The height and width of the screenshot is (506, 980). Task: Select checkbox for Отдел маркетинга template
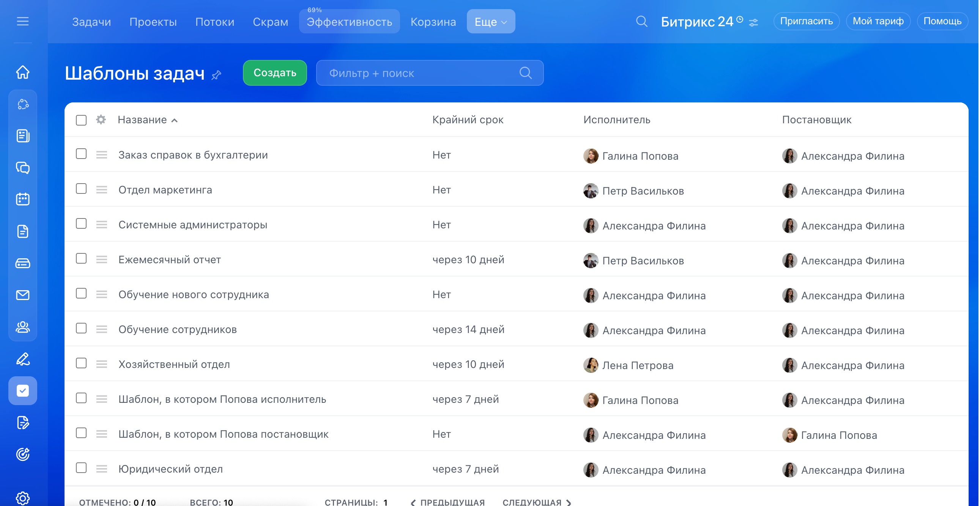(81, 189)
